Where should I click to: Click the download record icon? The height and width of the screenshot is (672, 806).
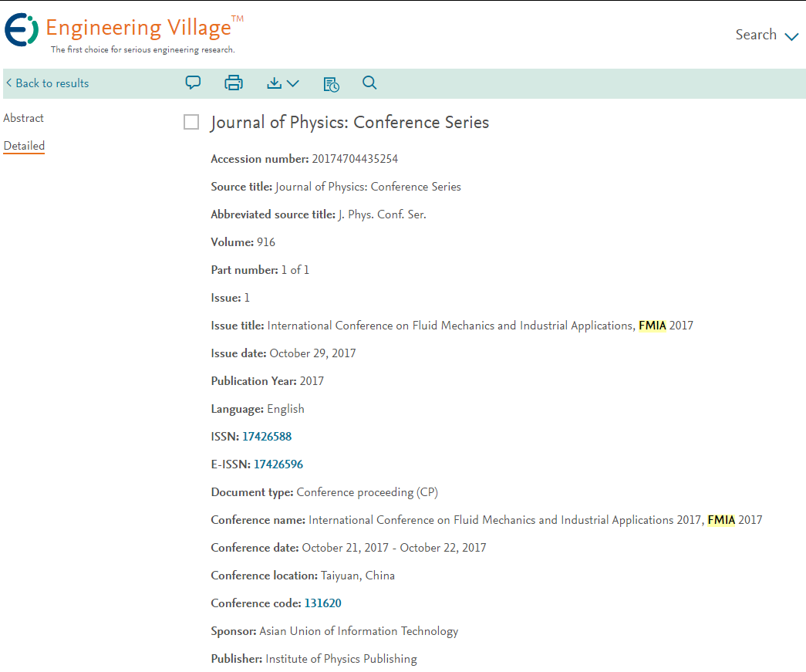point(275,83)
